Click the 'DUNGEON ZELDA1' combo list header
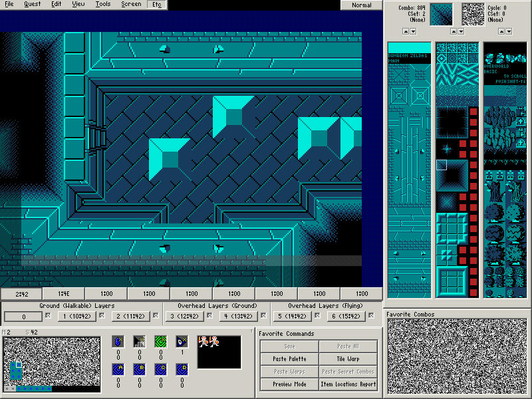This screenshot has width=532, height=399. coord(408,58)
